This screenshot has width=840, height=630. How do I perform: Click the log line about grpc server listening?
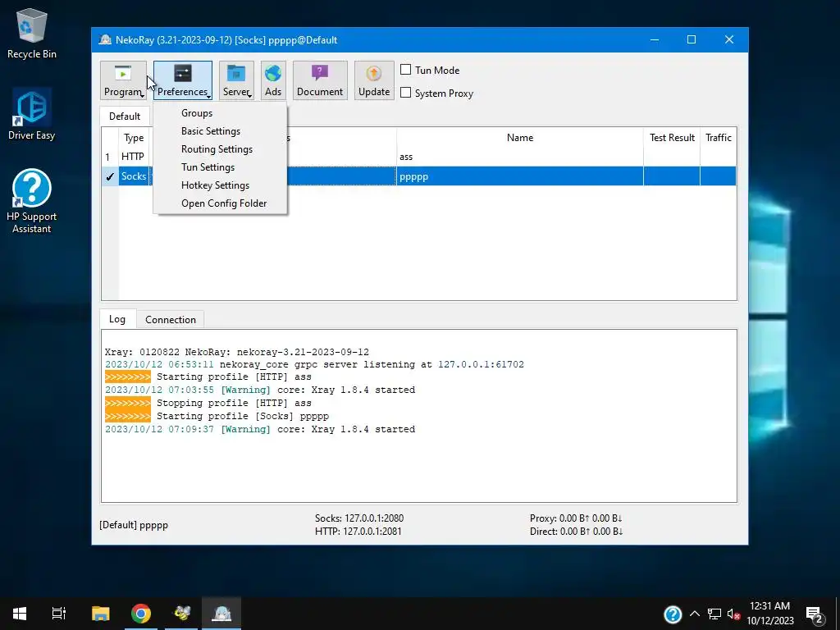(314, 364)
